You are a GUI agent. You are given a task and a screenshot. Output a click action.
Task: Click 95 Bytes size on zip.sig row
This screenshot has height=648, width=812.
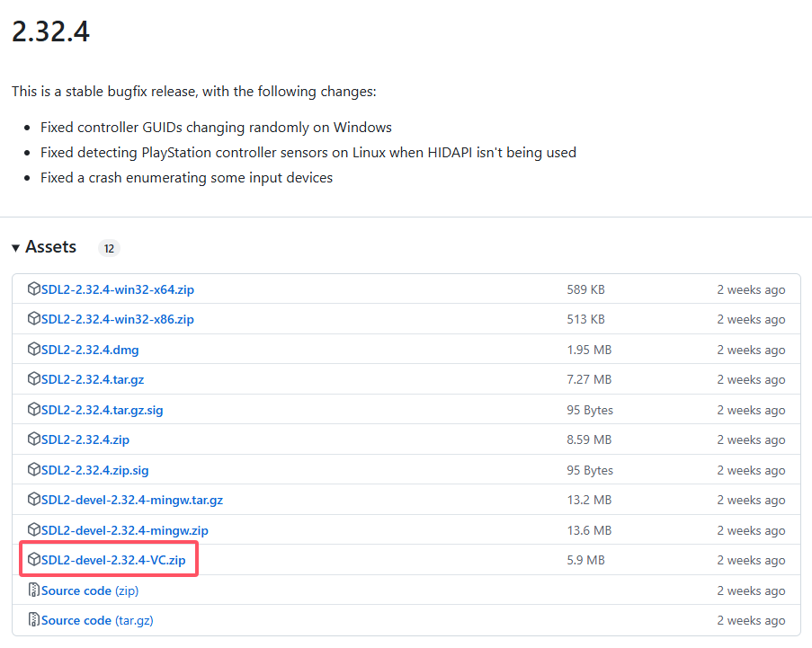(x=590, y=470)
